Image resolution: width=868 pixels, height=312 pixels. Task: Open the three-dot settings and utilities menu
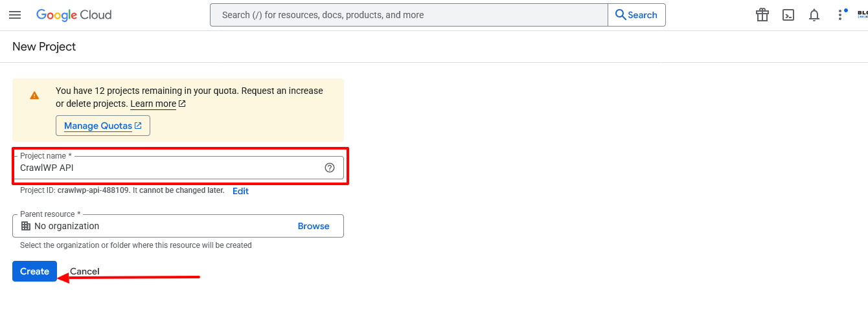[839, 15]
